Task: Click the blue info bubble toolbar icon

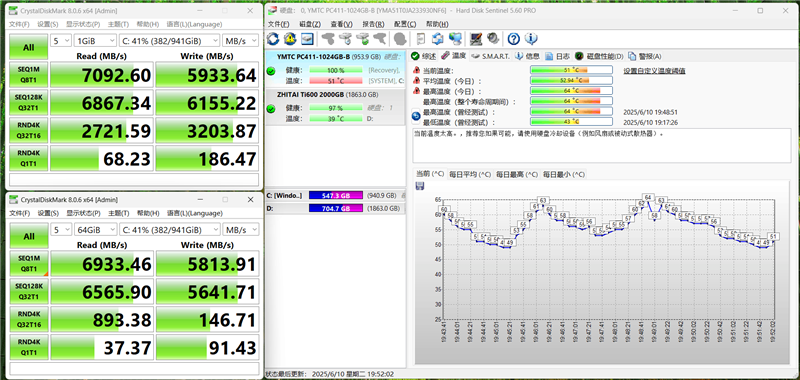Action: [531, 38]
